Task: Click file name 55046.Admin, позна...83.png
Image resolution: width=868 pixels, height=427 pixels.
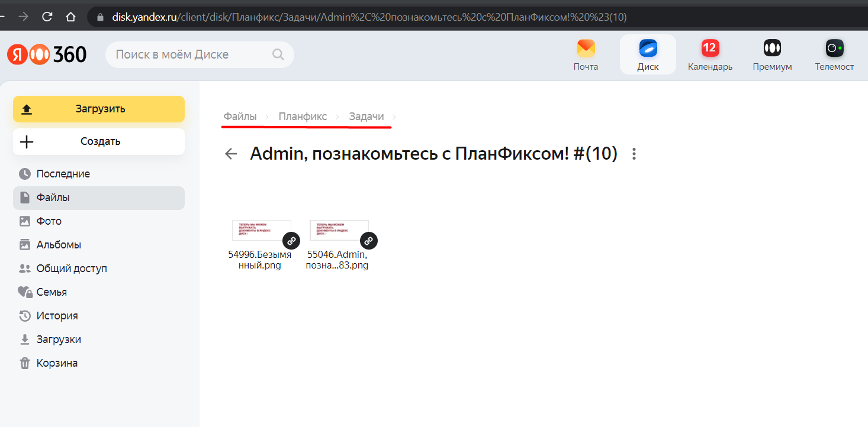Action: tap(337, 260)
